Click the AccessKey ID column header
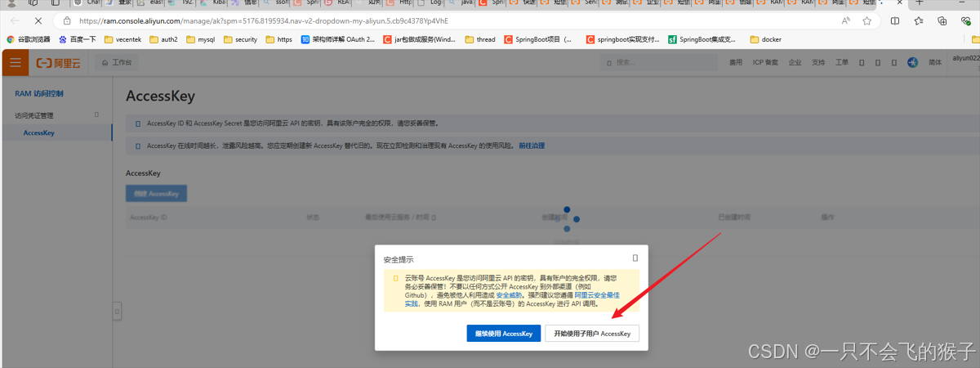 pos(149,218)
